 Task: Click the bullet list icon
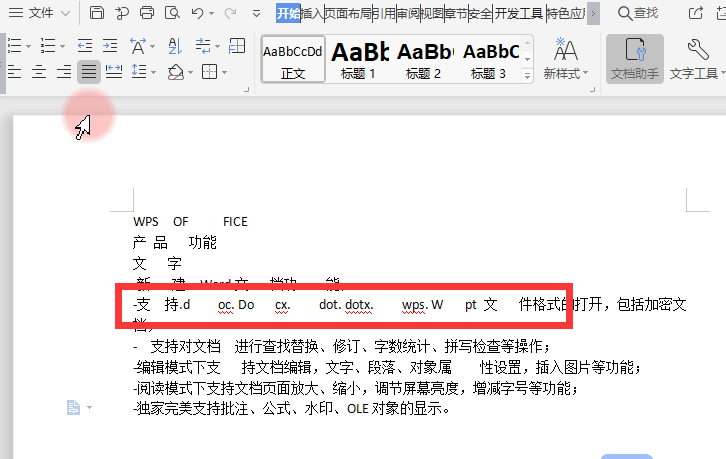pyautogui.click(x=15, y=46)
